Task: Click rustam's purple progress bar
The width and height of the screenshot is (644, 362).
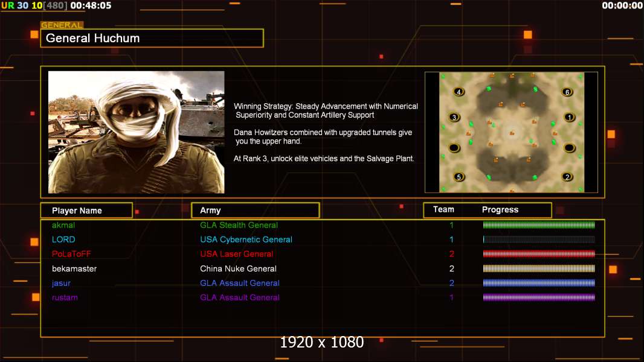Action: [539, 297]
